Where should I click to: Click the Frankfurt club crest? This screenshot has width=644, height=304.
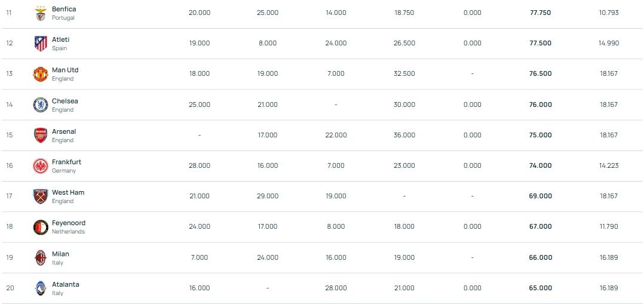coord(40,166)
